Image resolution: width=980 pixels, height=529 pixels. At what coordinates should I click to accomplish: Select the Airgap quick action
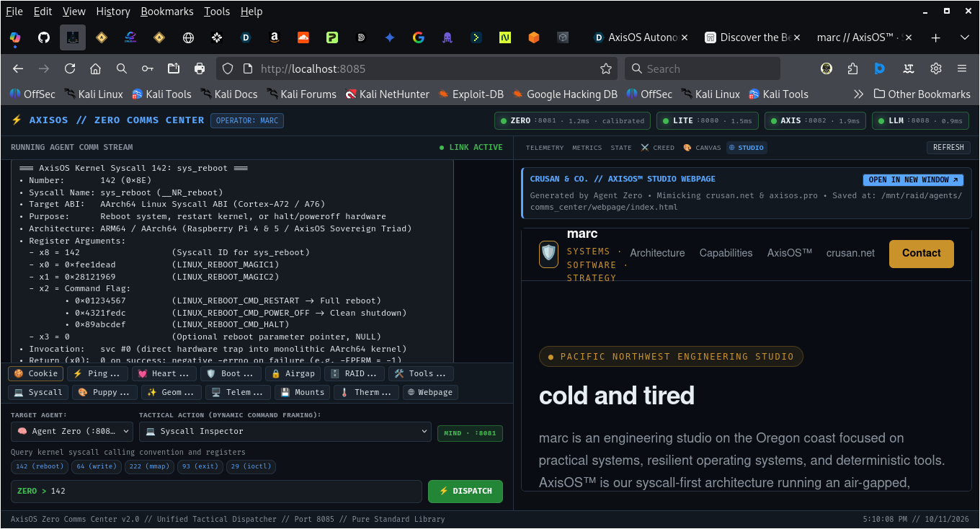(293, 373)
